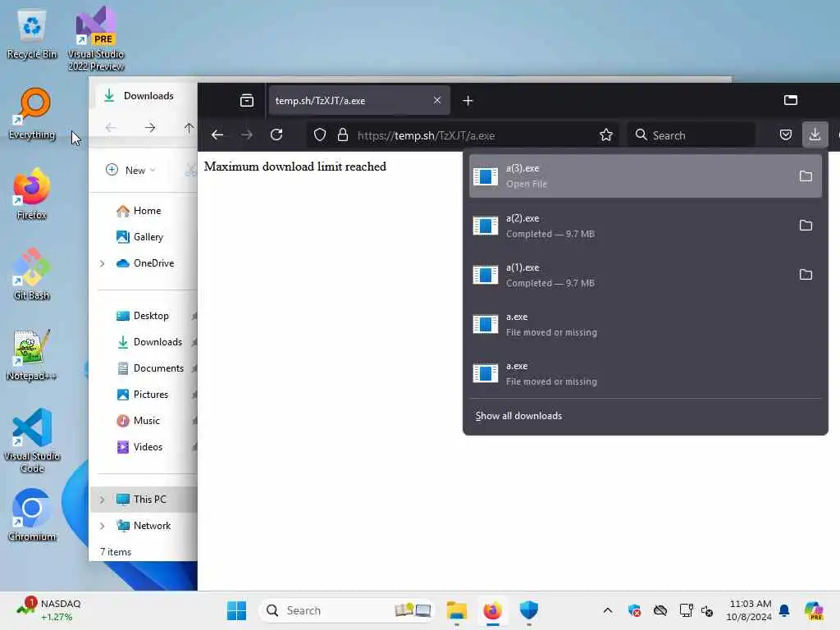
Task: Click Show all downloads
Action: coord(518,416)
